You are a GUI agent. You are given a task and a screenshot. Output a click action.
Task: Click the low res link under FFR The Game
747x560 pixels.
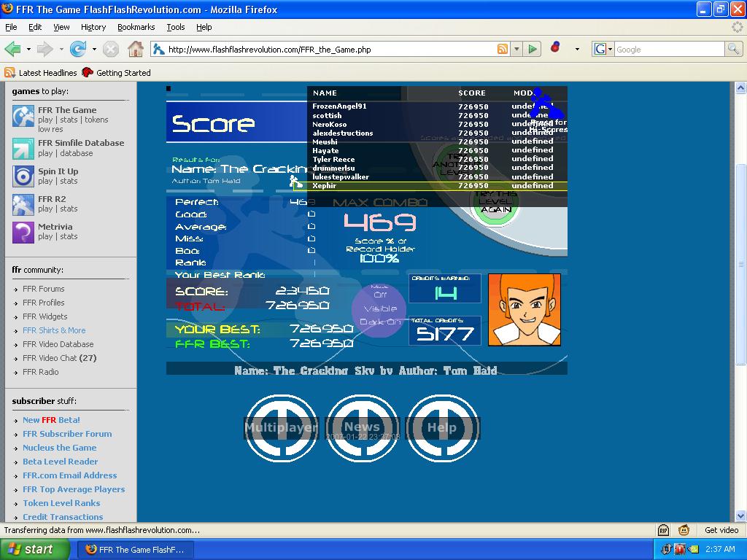pyautogui.click(x=50, y=129)
